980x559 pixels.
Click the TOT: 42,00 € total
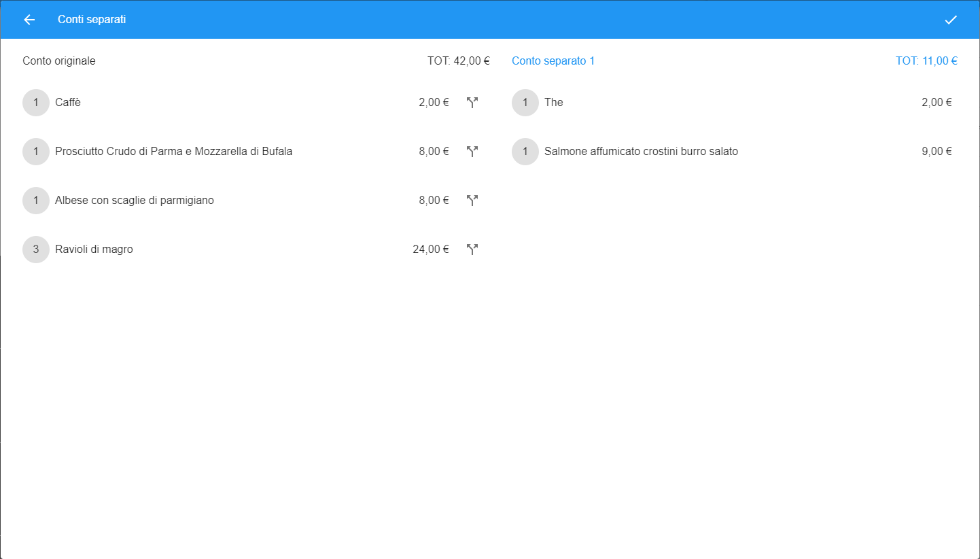(459, 61)
